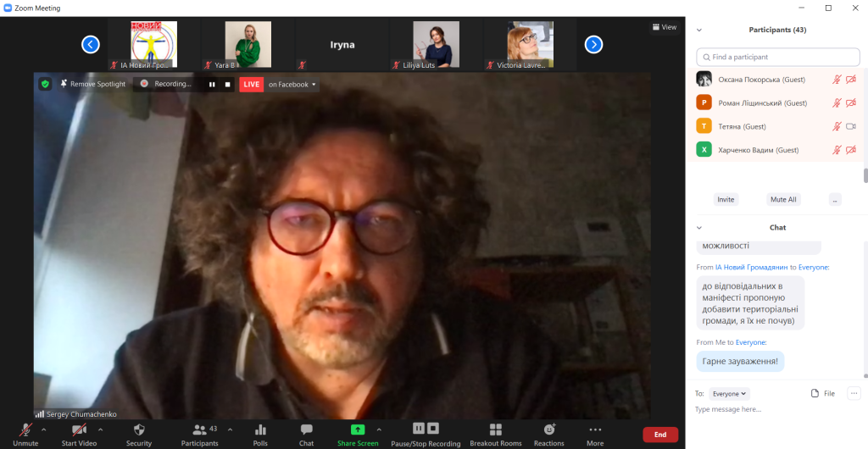The height and width of the screenshot is (449, 868).
Task: Click Remove Spotlight
Action: 92,84
